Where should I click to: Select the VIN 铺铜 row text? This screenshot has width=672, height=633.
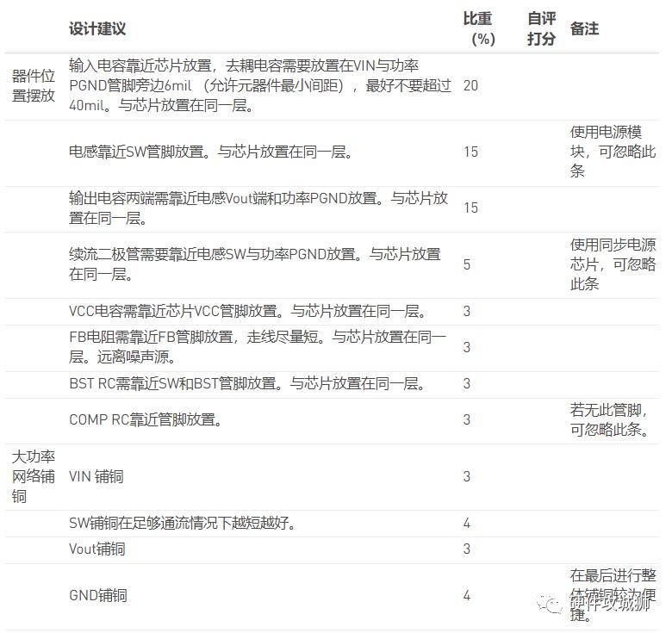click(96, 476)
